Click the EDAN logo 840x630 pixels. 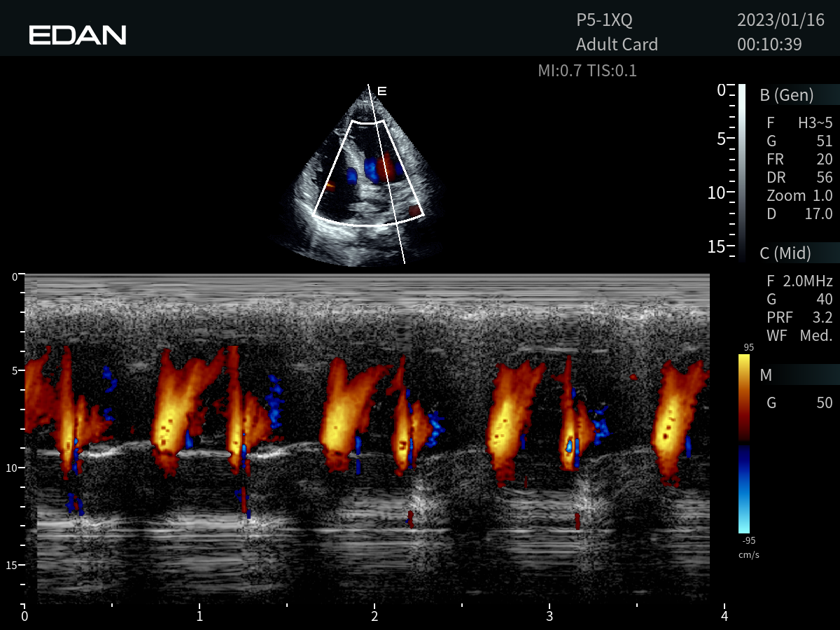click(x=78, y=34)
